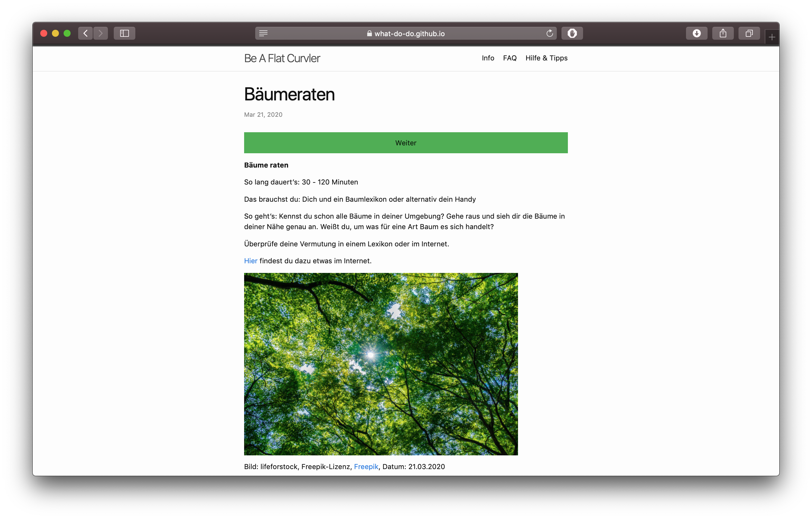812x519 pixels.
Task: Click the Be A Flat Curvler site title
Action: pos(282,58)
